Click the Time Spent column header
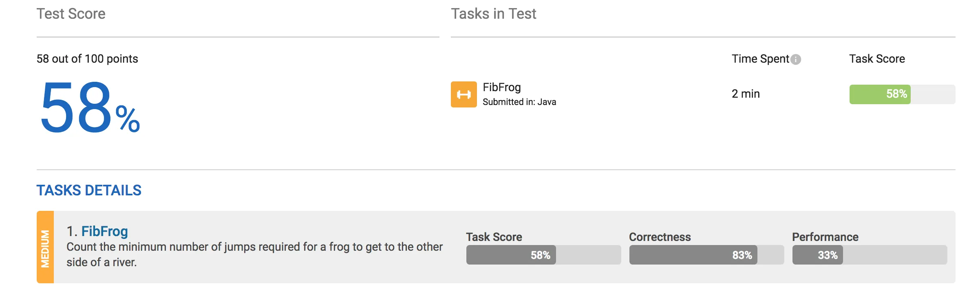The image size is (980, 302). point(760,59)
